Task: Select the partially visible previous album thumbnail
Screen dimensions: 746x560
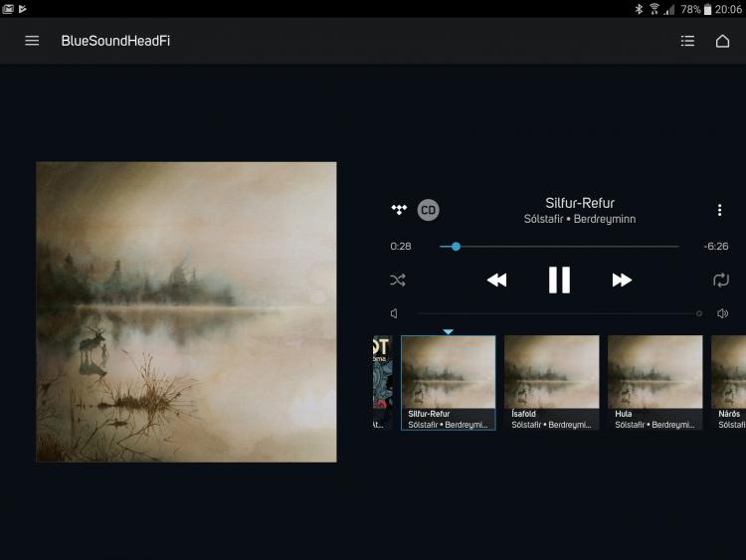Action: coord(383,383)
